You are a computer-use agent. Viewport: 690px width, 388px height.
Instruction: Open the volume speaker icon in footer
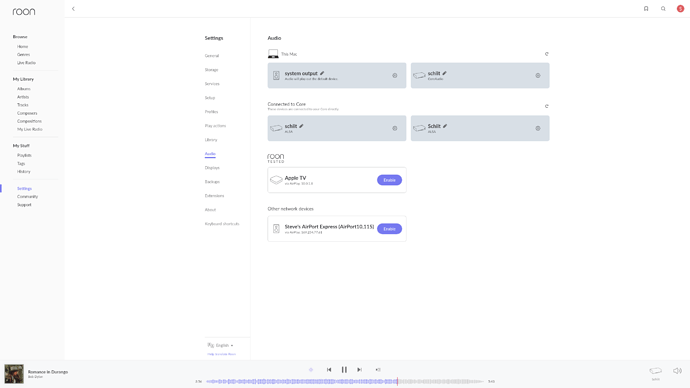[677, 371]
